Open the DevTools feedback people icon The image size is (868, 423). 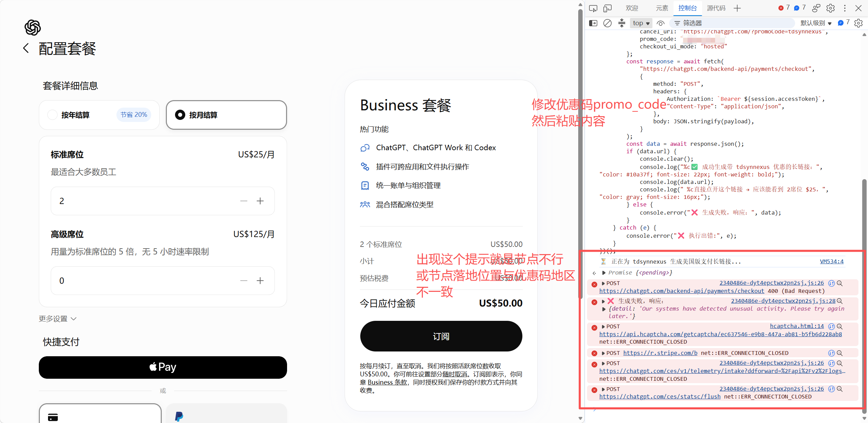[x=816, y=8]
